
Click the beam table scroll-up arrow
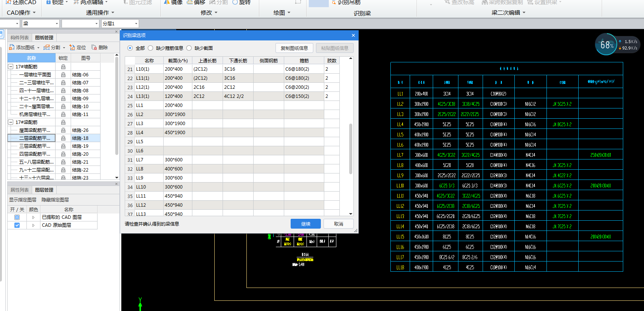[351, 59]
